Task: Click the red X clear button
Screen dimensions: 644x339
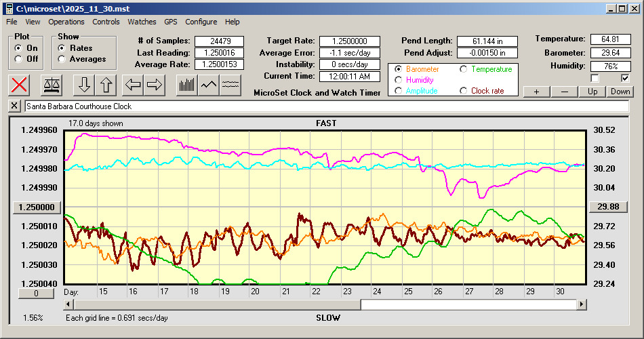Action: (20, 85)
